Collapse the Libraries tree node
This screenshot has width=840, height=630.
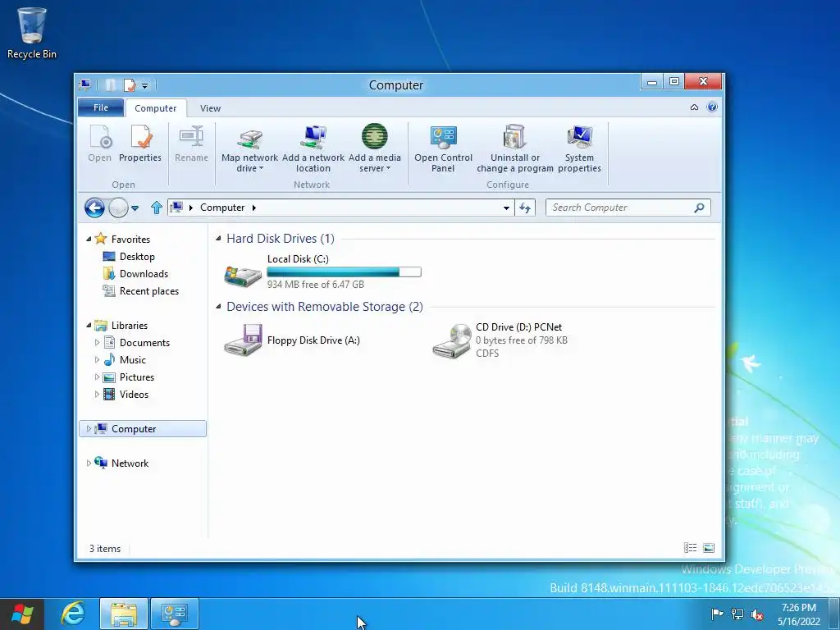click(89, 325)
